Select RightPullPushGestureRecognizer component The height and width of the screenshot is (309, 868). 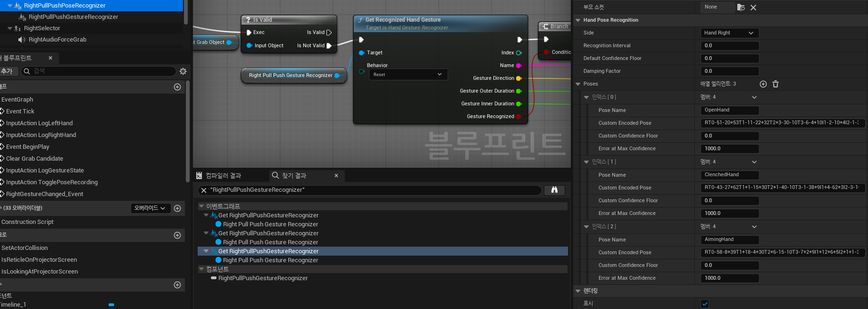(73, 17)
